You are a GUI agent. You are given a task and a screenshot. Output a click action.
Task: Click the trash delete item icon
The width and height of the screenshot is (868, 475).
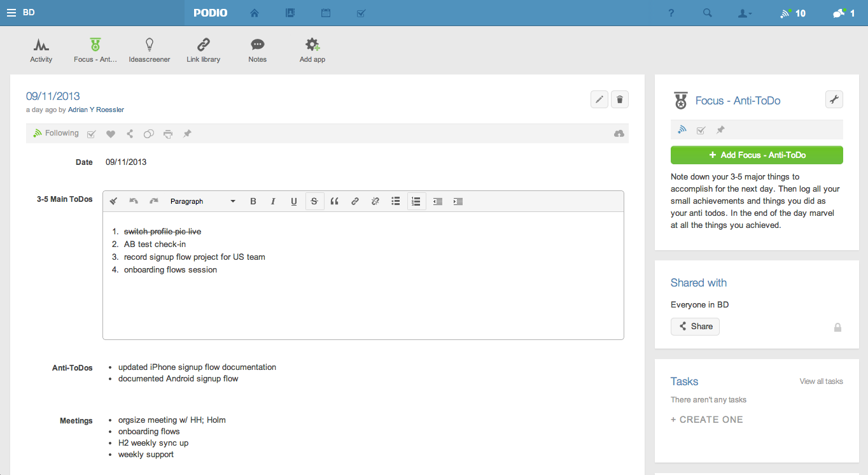pyautogui.click(x=620, y=99)
